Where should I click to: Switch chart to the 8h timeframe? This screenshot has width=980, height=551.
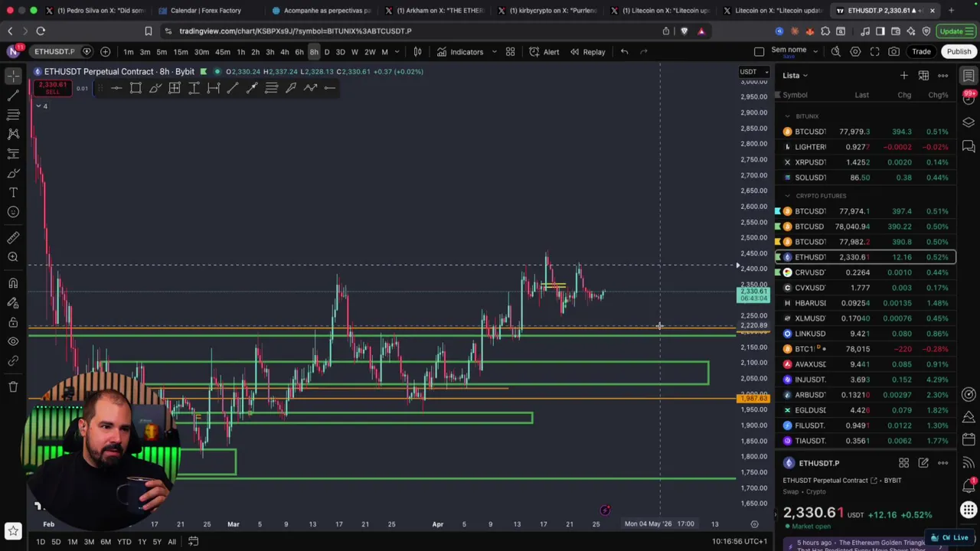coord(314,51)
